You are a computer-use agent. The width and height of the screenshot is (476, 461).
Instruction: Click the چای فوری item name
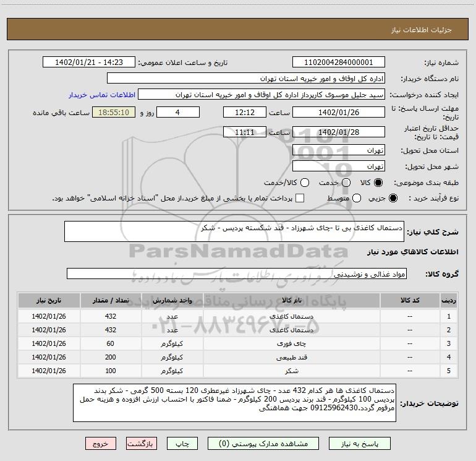291,343
